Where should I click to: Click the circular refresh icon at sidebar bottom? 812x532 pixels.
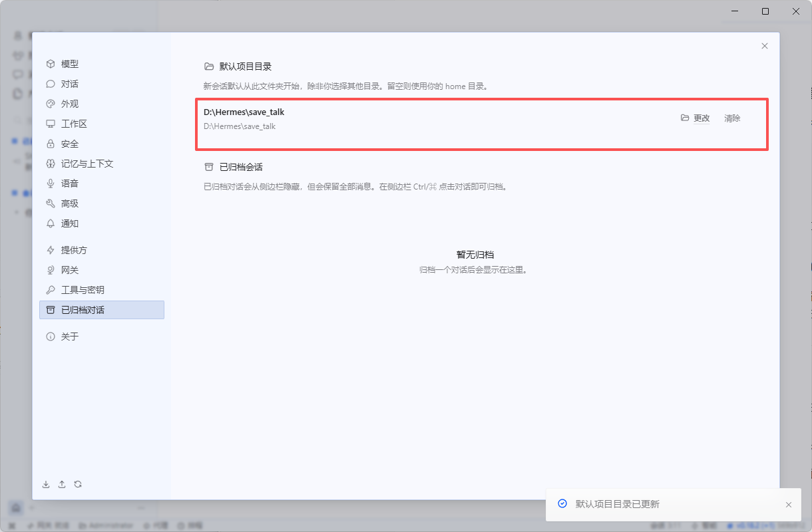click(78, 484)
